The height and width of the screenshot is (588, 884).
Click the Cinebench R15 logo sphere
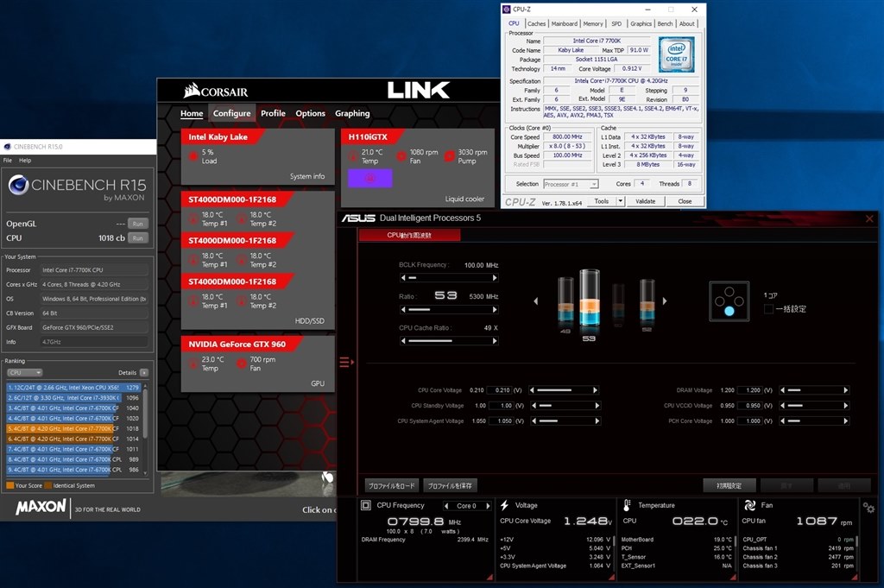[19, 185]
